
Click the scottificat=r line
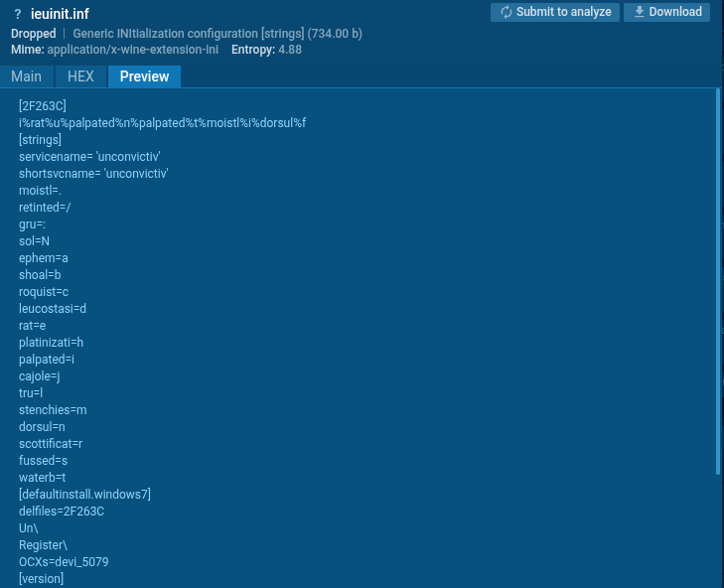(51, 443)
